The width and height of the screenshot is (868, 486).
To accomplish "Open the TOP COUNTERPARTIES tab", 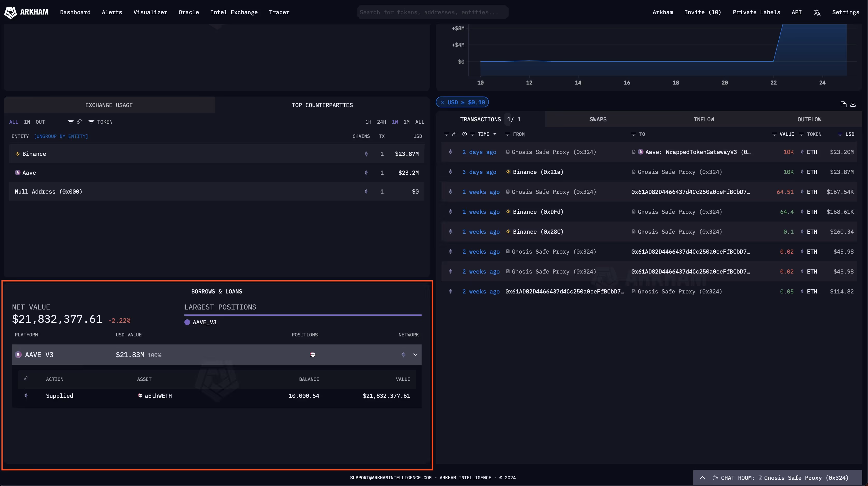I will (322, 105).
